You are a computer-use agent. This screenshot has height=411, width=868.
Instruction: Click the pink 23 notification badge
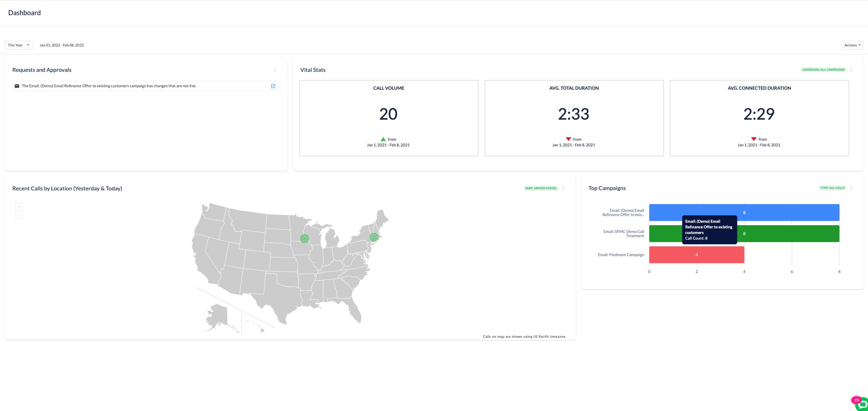856,400
